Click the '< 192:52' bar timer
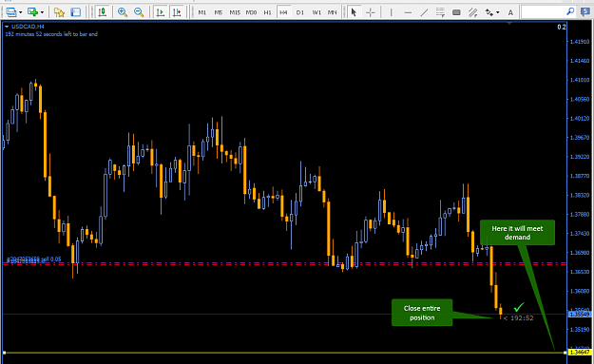 tap(518, 318)
